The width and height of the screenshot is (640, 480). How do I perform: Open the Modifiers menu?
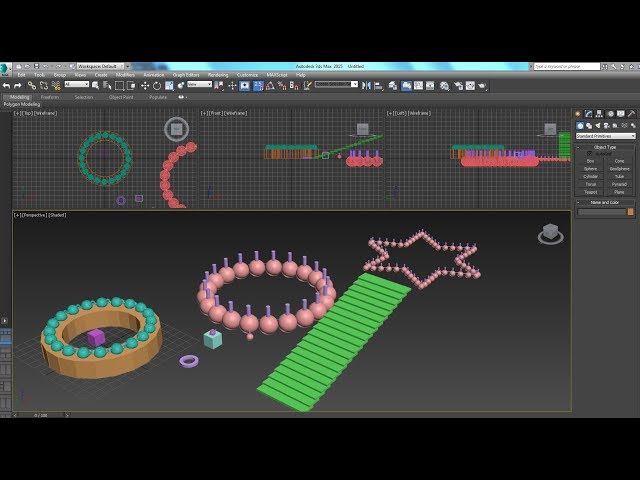[x=125, y=75]
